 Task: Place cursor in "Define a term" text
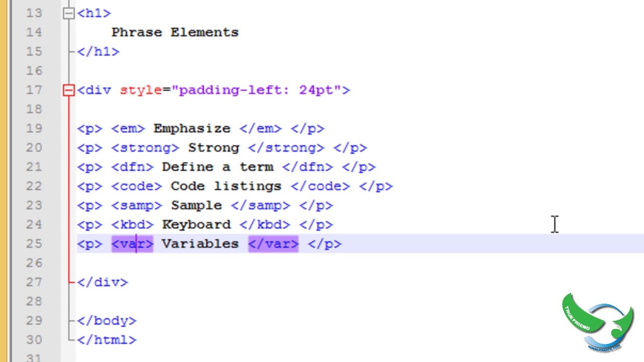point(217,167)
